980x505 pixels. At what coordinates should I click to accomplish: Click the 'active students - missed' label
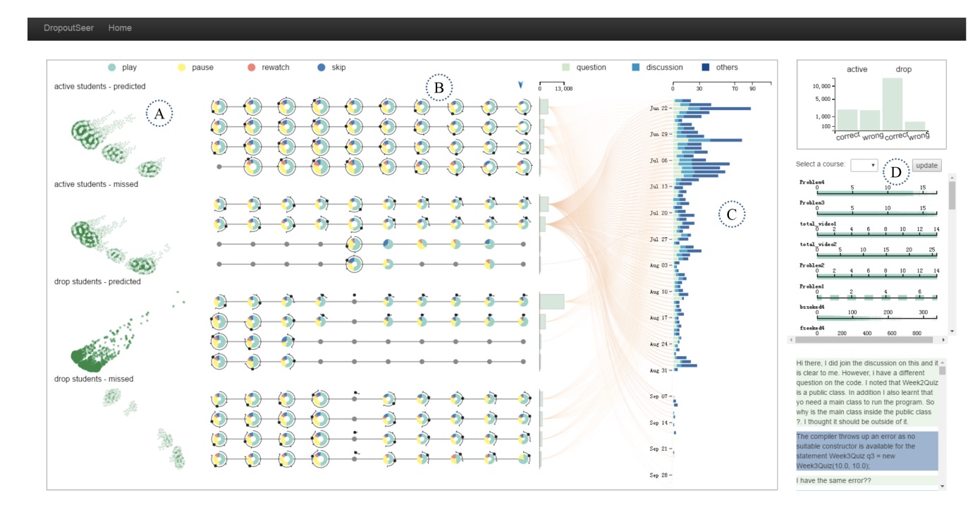point(96,184)
